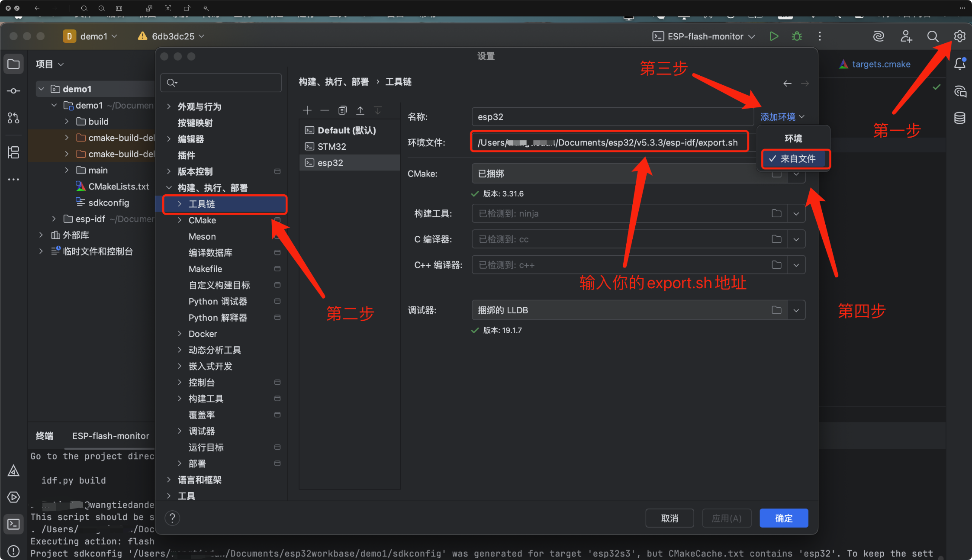Screen dimensions: 972x560
Task: Expand the Docker settings node
Action: click(180, 334)
